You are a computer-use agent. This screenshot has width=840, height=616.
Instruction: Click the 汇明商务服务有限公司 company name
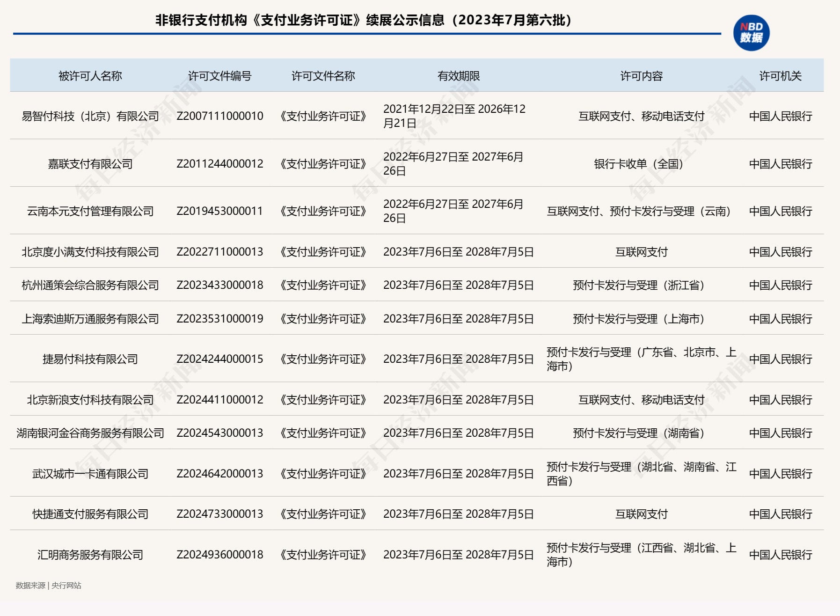point(90,555)
